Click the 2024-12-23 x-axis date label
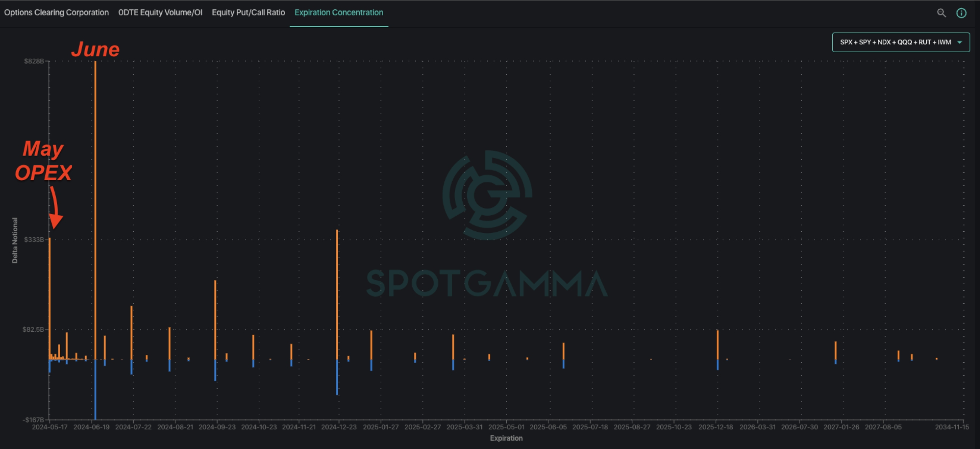This screenshot has height=449, width=980. [x=339, y=427]
